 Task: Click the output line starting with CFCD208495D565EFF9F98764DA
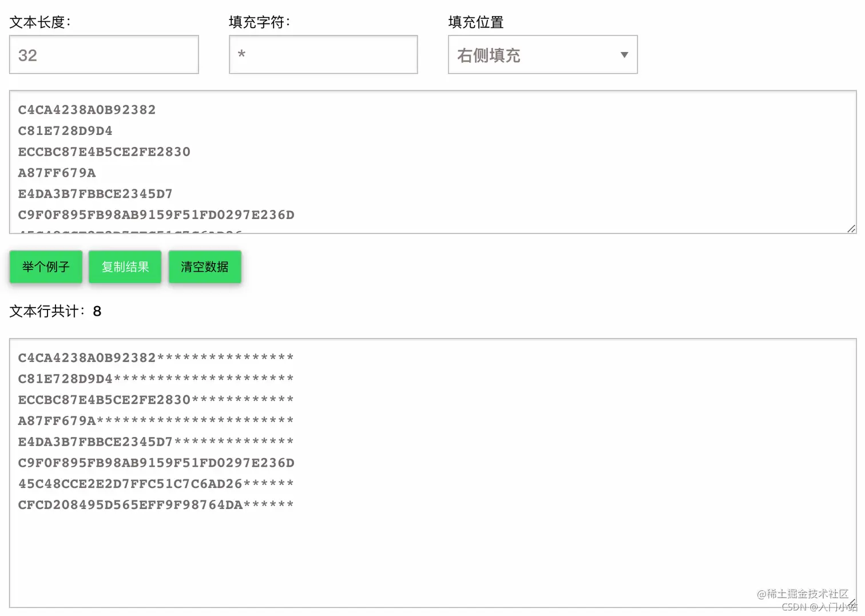coord(156,505)
